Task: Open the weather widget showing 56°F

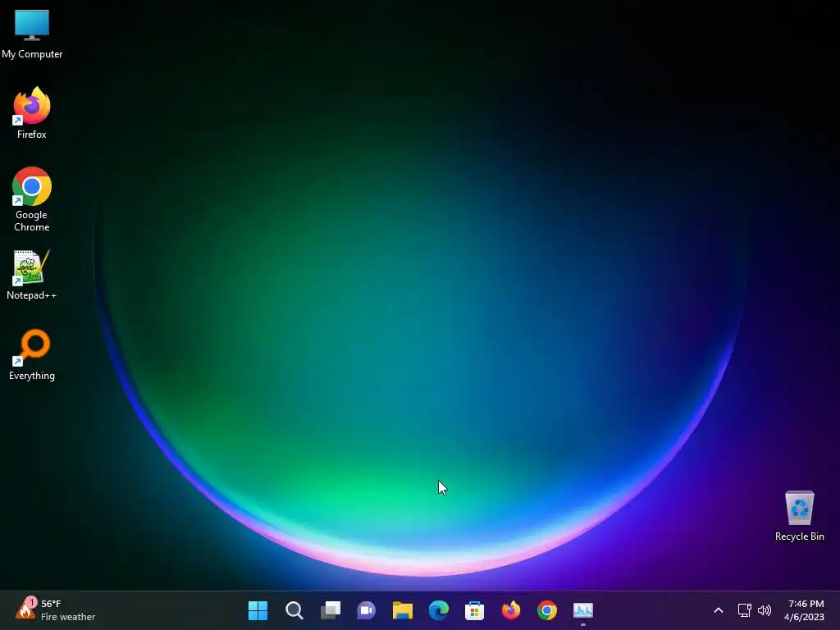Action: click(55, 610)
